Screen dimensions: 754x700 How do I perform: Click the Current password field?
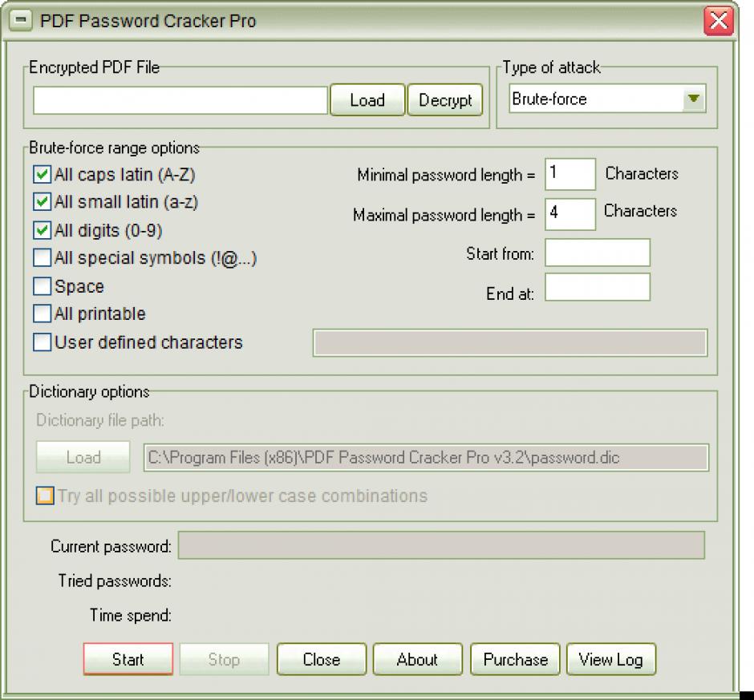click(441, 545)
